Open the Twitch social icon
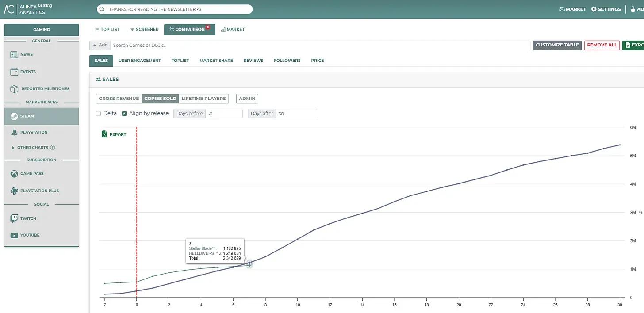644x313 pixels. coord(14,218)
